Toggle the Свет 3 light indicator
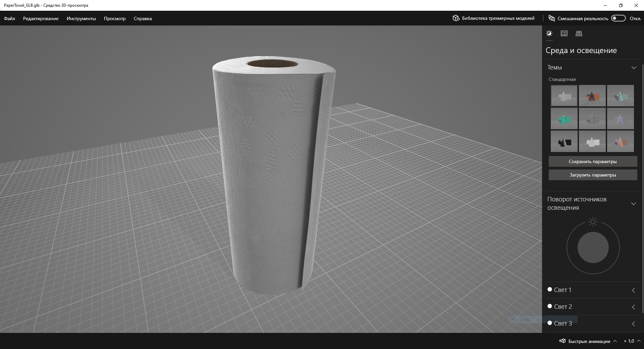The height and width of the screenshot is (349, 644). tap(550, 323)
